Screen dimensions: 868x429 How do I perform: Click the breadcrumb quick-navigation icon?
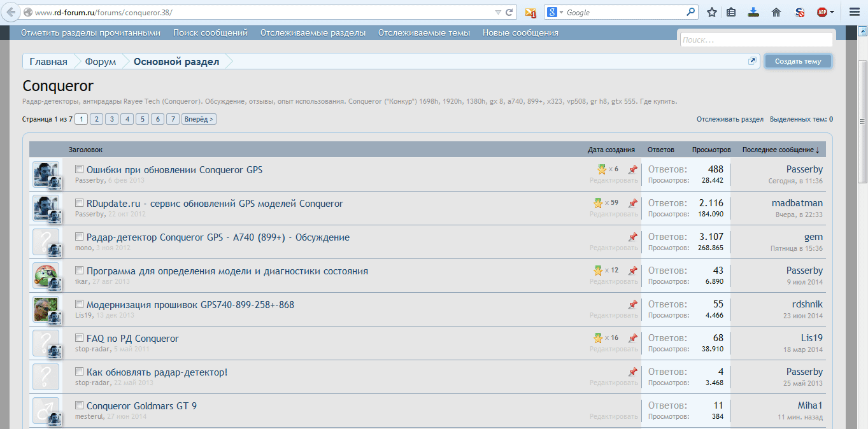tap(752, 61)
